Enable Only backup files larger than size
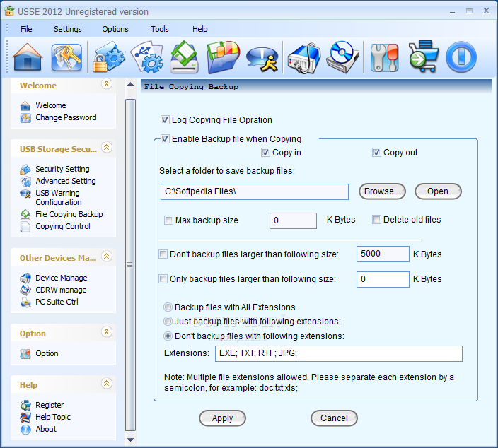Viewport: 498px width, 448px height. (163, 279)
